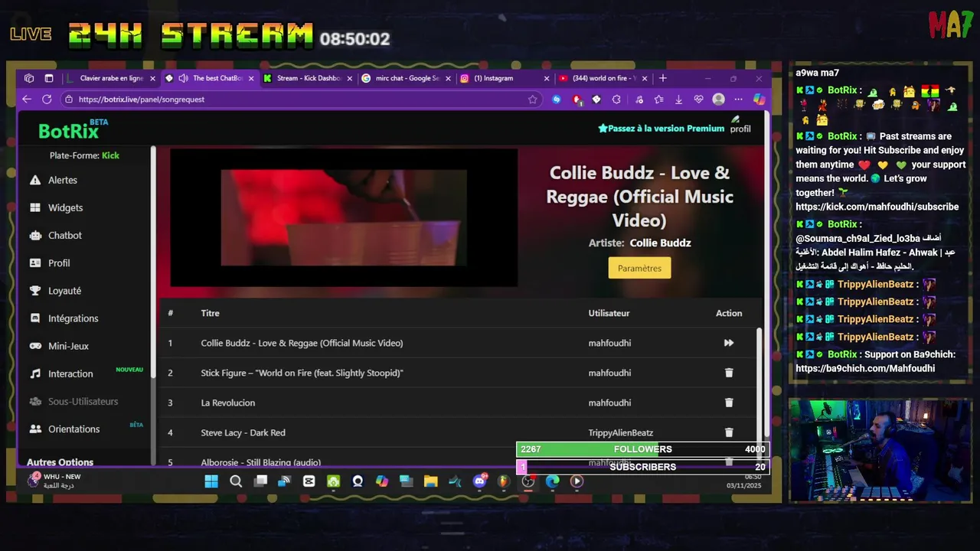The image size is (980, 551).
Task: Click the Utilisateur column header
Action: pos(609,313)
